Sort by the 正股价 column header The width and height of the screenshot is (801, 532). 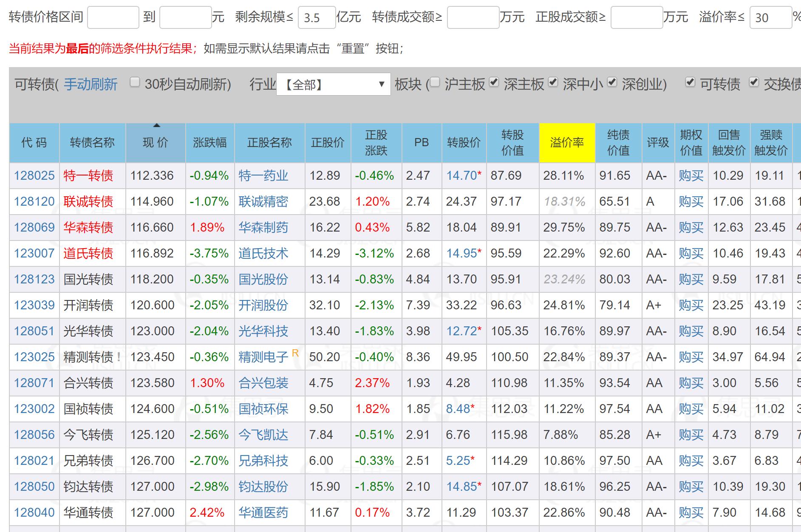pyautogui.click(x=328, y=143)
